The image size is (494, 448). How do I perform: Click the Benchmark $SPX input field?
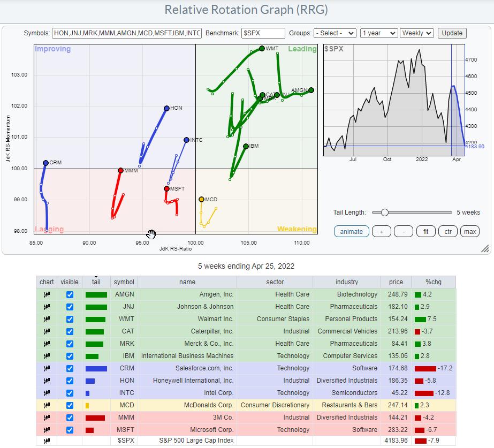(263, 33)
